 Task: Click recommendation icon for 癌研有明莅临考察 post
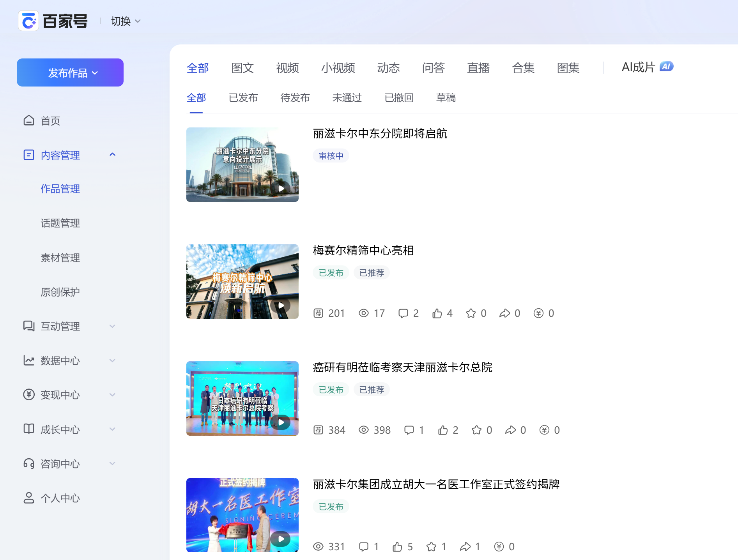(x=318, y=430)
